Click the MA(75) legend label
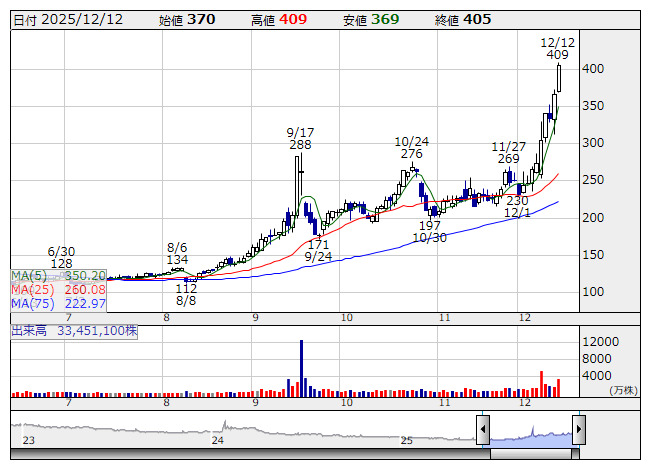 [x=34, y=303]
